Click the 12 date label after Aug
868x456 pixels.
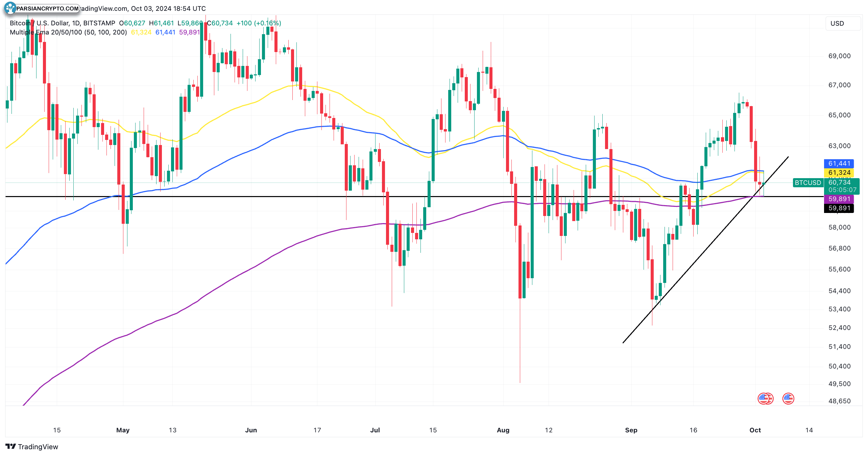(x=549, y=430)
